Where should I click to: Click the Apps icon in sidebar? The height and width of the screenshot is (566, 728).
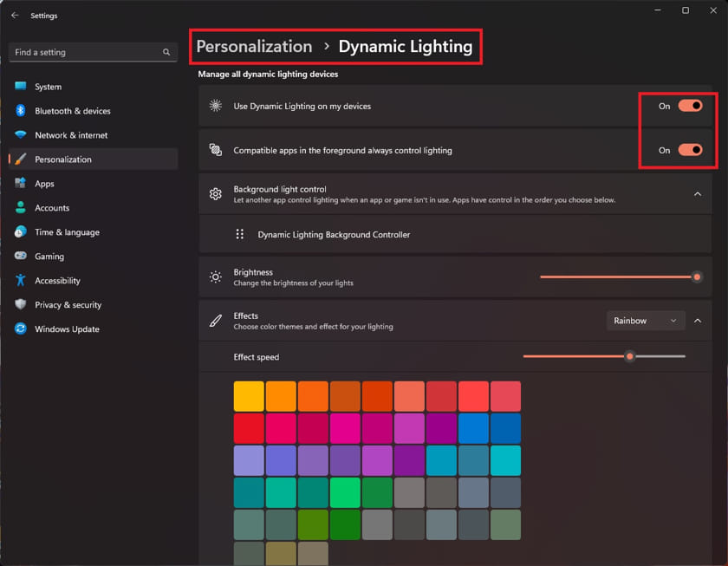point(21,184)
